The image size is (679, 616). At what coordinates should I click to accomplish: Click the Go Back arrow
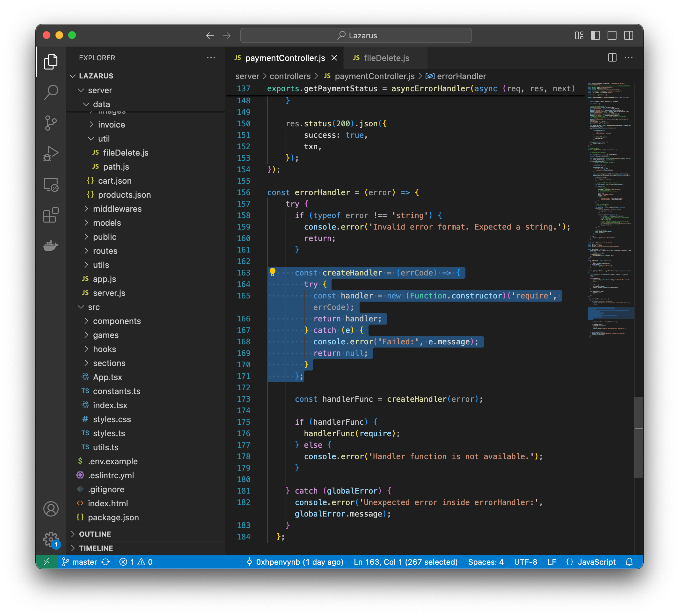tap(210, 36)
